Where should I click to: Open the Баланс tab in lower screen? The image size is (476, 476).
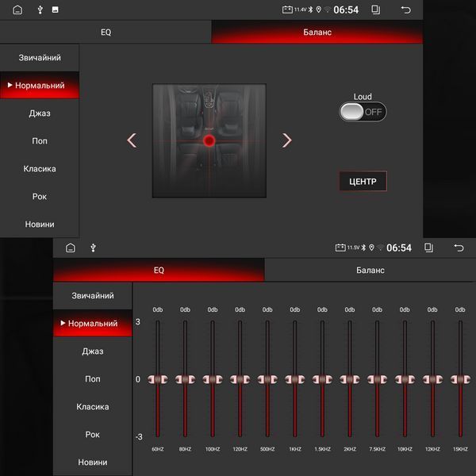[x=370, y=270]
